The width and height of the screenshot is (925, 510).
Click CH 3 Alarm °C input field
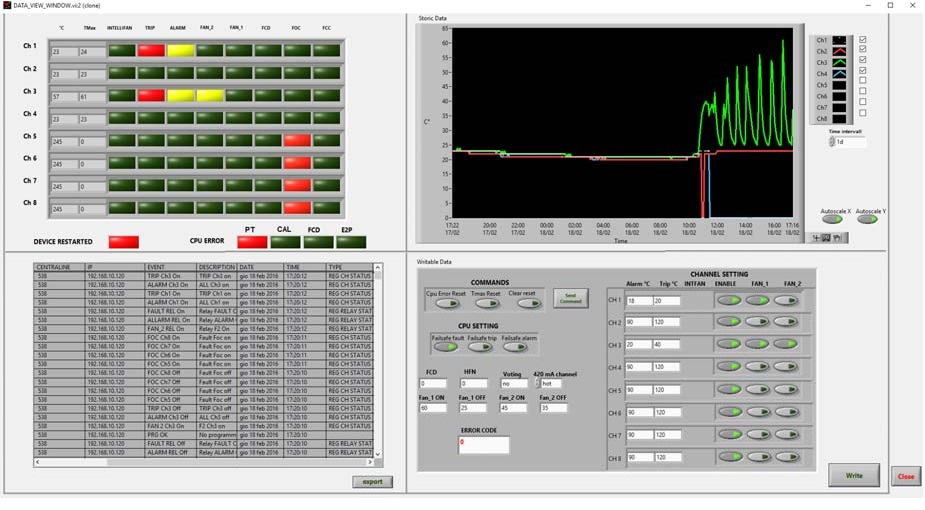[x=639, y=344]
